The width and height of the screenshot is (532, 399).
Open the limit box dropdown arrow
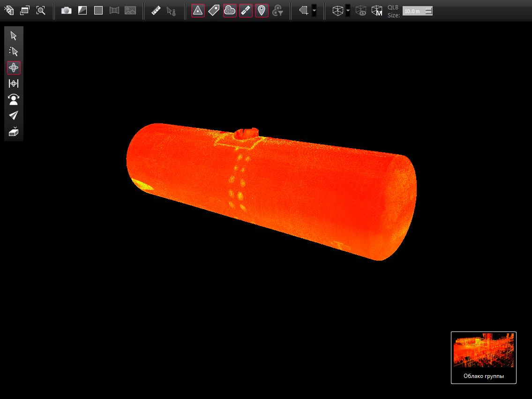pos(348,10)
